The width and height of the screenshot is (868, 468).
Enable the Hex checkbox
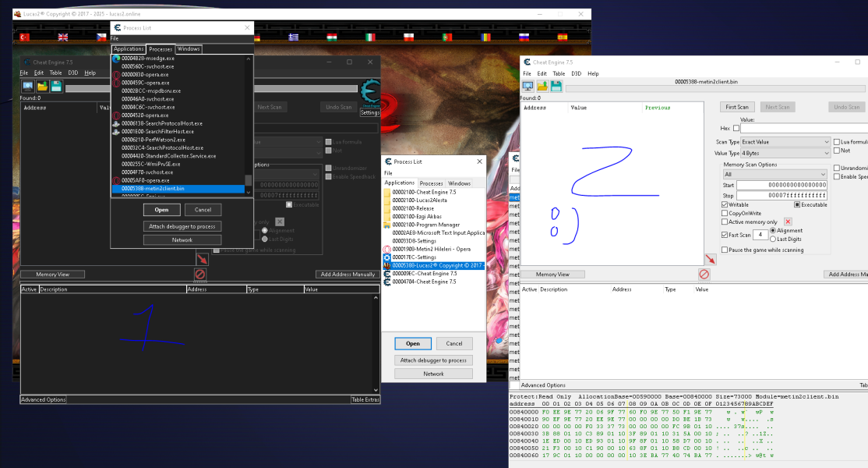pyautogui.click(x=736, y=128)
